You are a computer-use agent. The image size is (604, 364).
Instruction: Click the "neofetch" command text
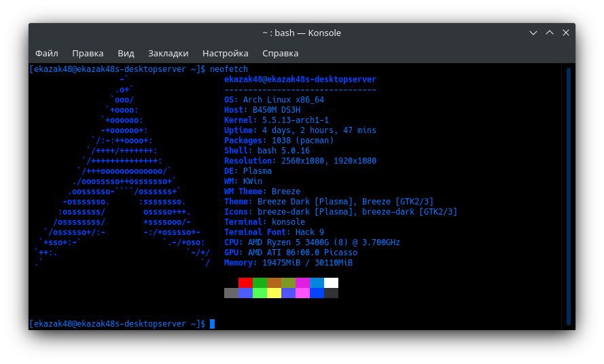229,69
